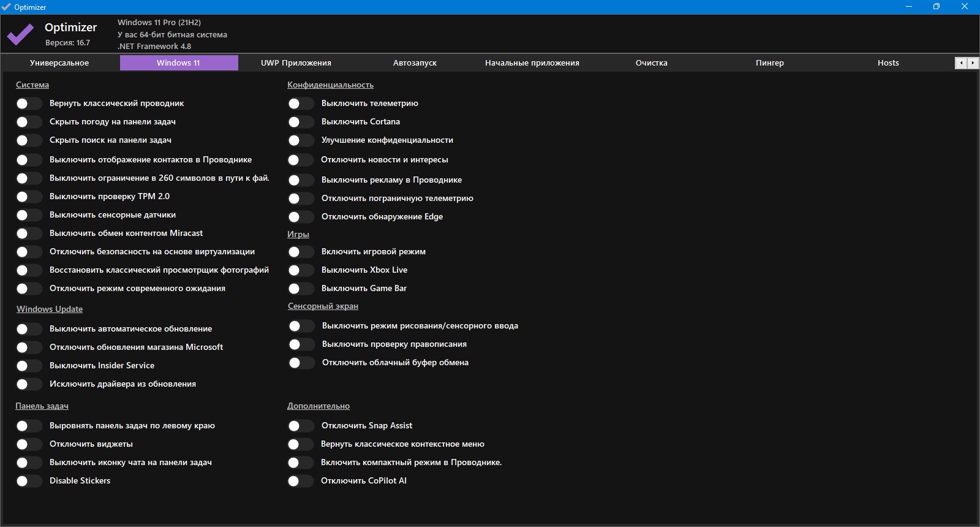
Task: Toggle Отключить облачный буфер обмена
Action: click(301, 363)
